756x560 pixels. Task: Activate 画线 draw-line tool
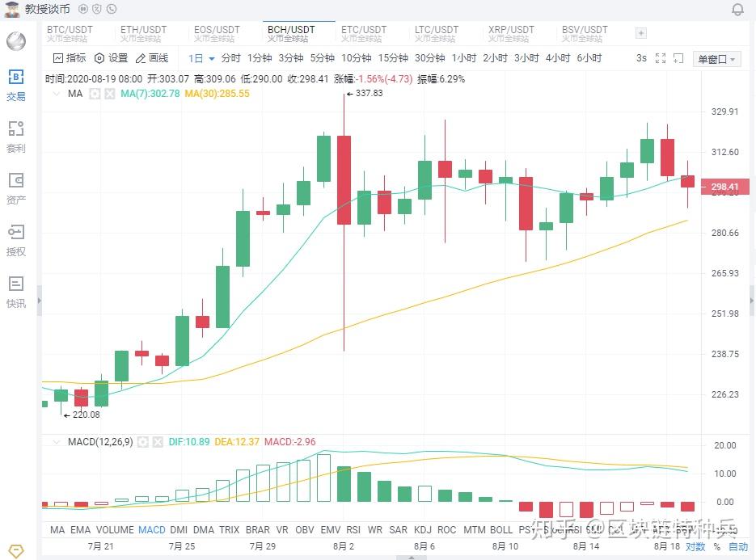pyautogui.click(x=152, y=58)
